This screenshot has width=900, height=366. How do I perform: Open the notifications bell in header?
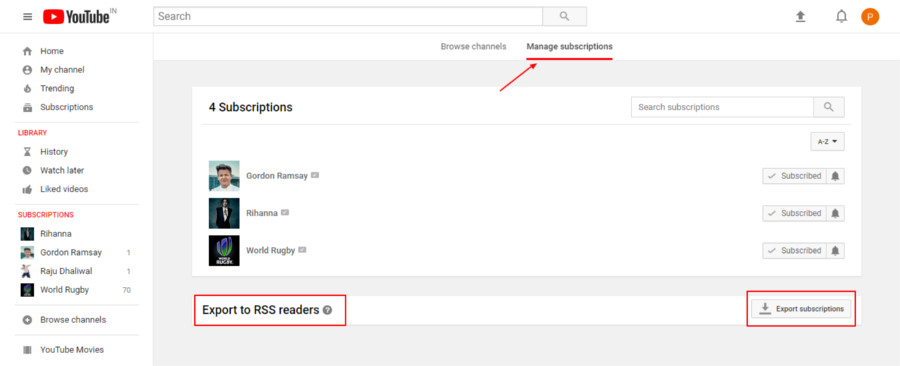click(841, 17)
